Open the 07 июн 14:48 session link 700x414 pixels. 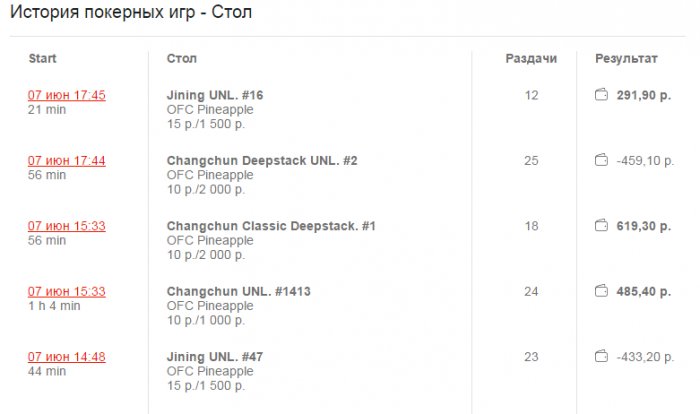pyautogui.click(x=66, y=356)
